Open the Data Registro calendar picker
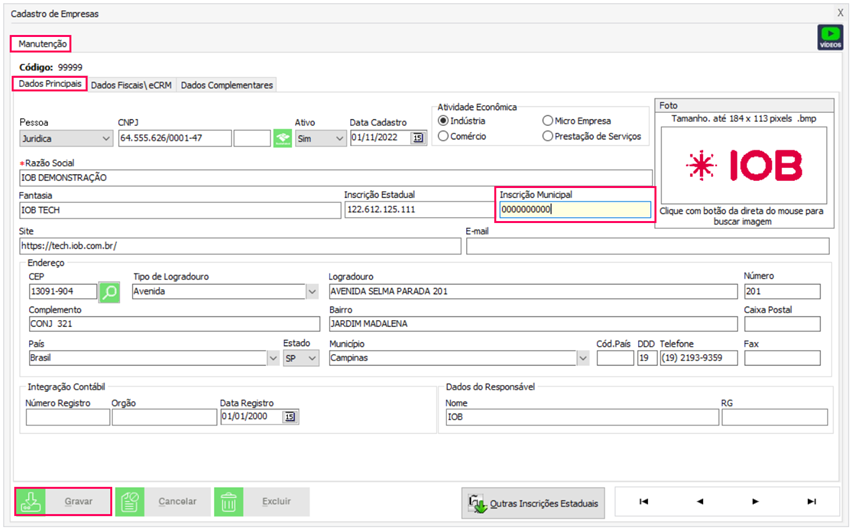 tap(290, 417)
